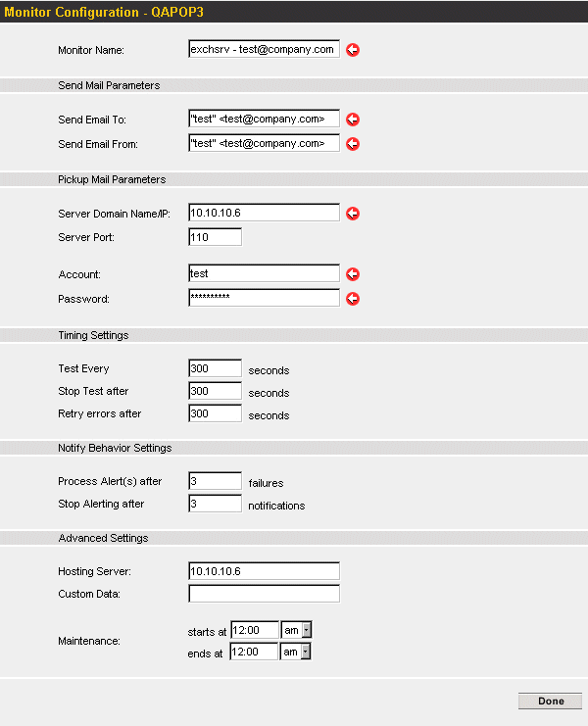This screenshot has height=726, width=588.
Task: Click into the Test Every seconds field
Action: pyautogui.click(x=215, y=368)
